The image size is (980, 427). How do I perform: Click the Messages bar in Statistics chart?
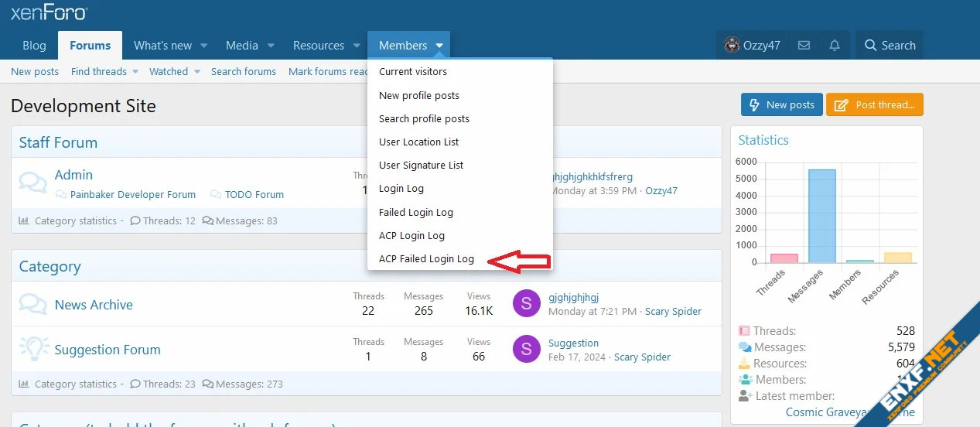[822, 217]
